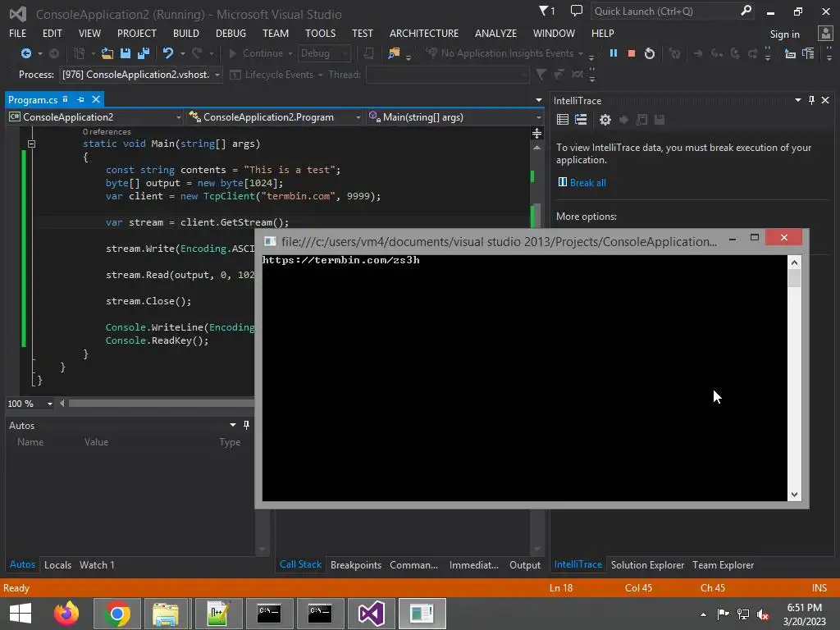This screenshot has height=630, width=840.
Task: Click the taskbar clock 6:51 PM
Action: point(805,608)
